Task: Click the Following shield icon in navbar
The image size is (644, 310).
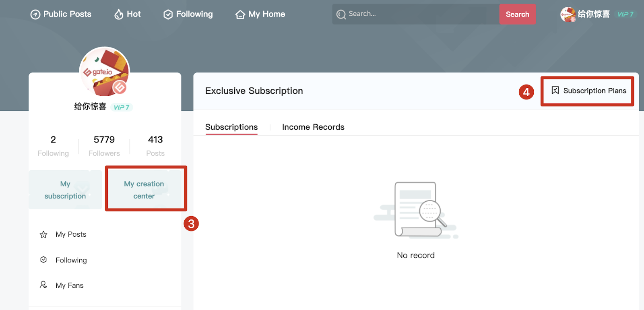Action: click(168, 14)
